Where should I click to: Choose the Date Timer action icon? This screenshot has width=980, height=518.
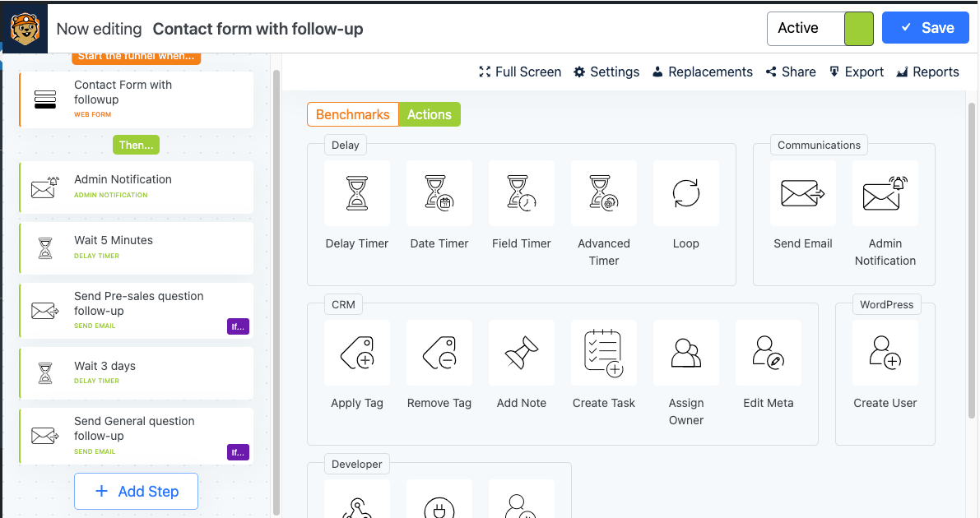(439, 193)
